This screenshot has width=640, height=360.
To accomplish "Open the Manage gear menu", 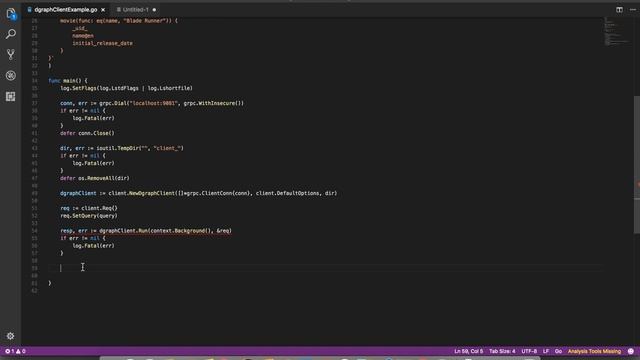I will pos(11,336).
